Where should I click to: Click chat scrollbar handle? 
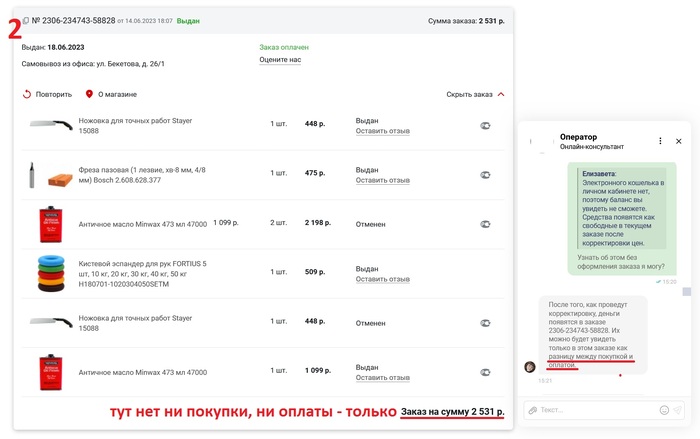[x=687, y=292]
